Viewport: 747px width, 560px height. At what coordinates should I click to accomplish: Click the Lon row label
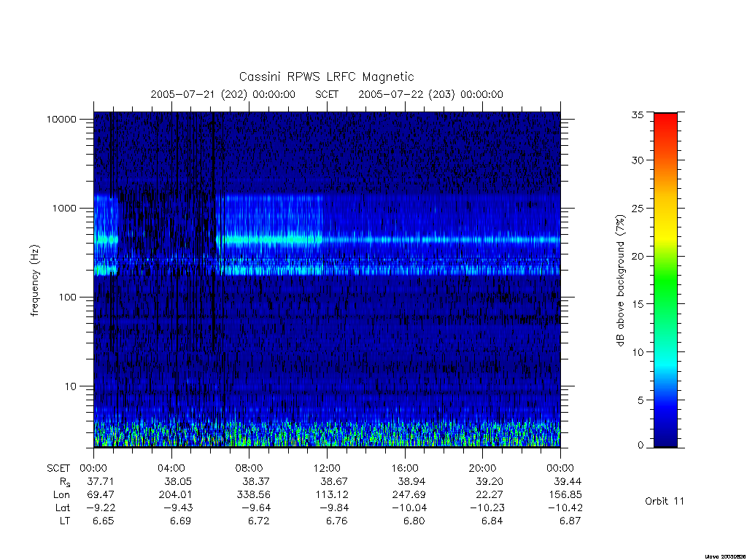[61, 495]
